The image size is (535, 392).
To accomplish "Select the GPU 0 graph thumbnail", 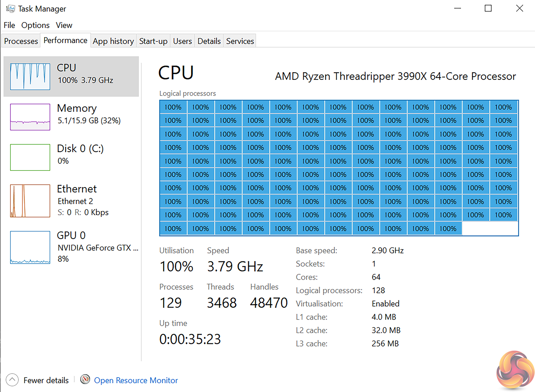I will point(30,247).
